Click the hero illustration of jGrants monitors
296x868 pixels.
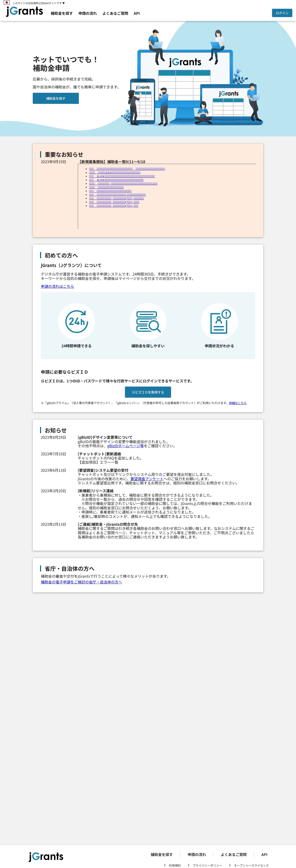pyautogui.click(x=192, y=78)
